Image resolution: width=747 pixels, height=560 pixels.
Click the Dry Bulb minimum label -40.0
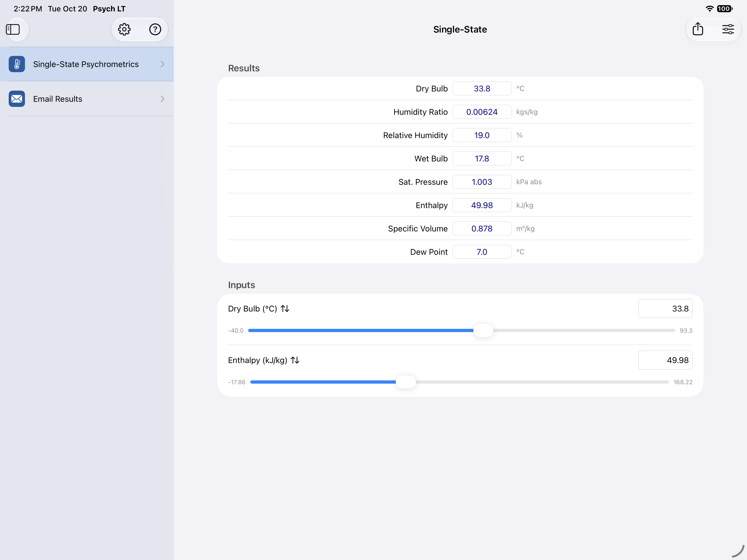click(x=236, y=330)
